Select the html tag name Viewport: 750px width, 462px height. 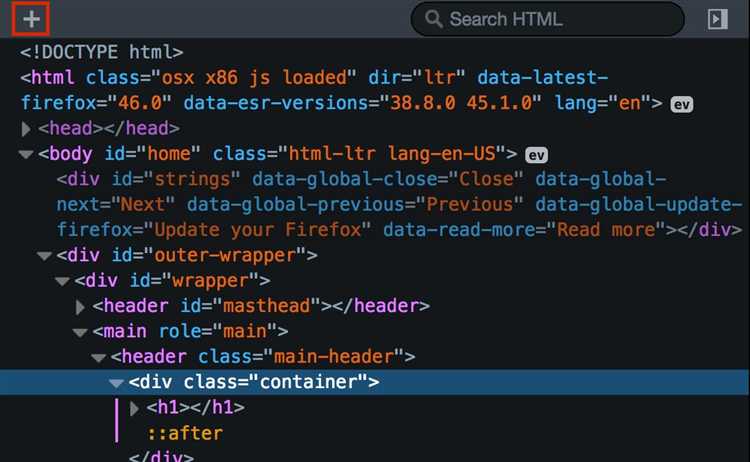53,77
